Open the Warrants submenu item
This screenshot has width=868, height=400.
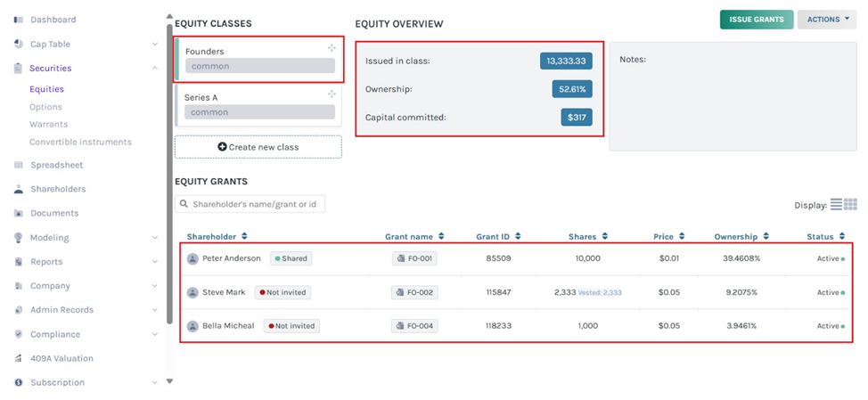coord(49,125)
